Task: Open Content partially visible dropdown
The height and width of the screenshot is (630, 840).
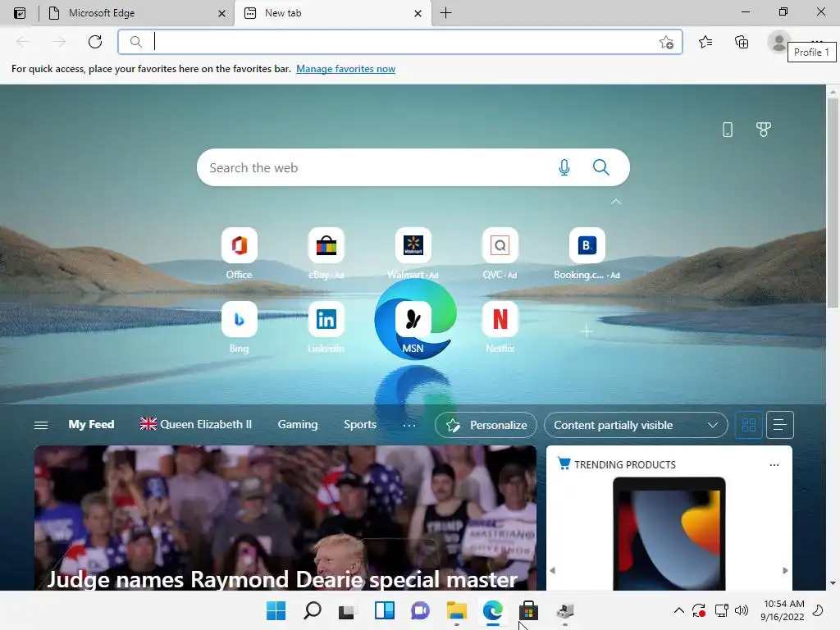Action: (x=636, y=425)
